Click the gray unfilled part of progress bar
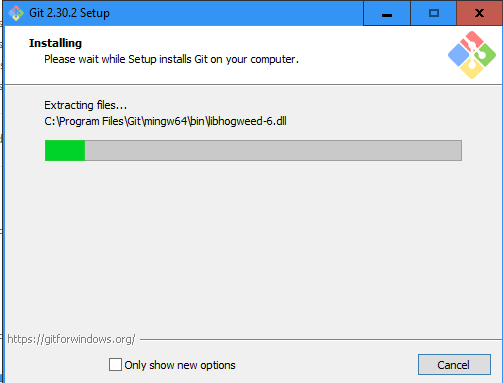 pos(273,151)
